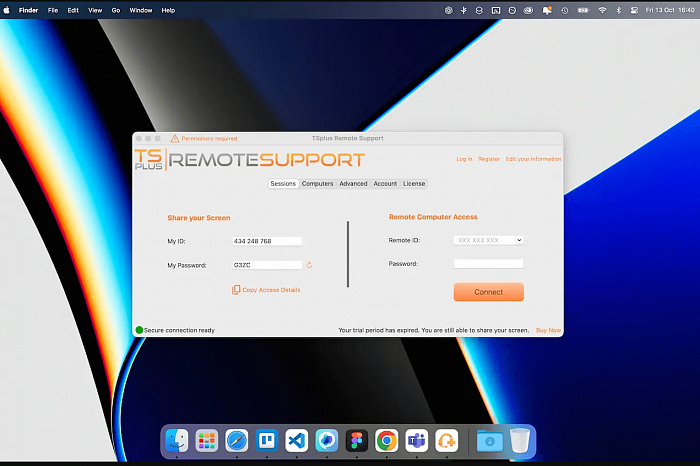
Task: Open the View menu
Action: [x=95, y=10]
